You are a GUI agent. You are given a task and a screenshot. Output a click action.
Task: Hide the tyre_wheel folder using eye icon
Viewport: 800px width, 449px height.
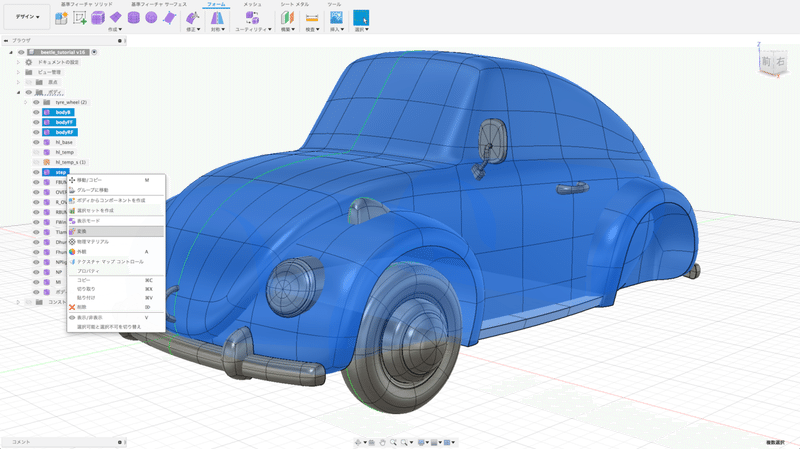(x=36, y=102)
